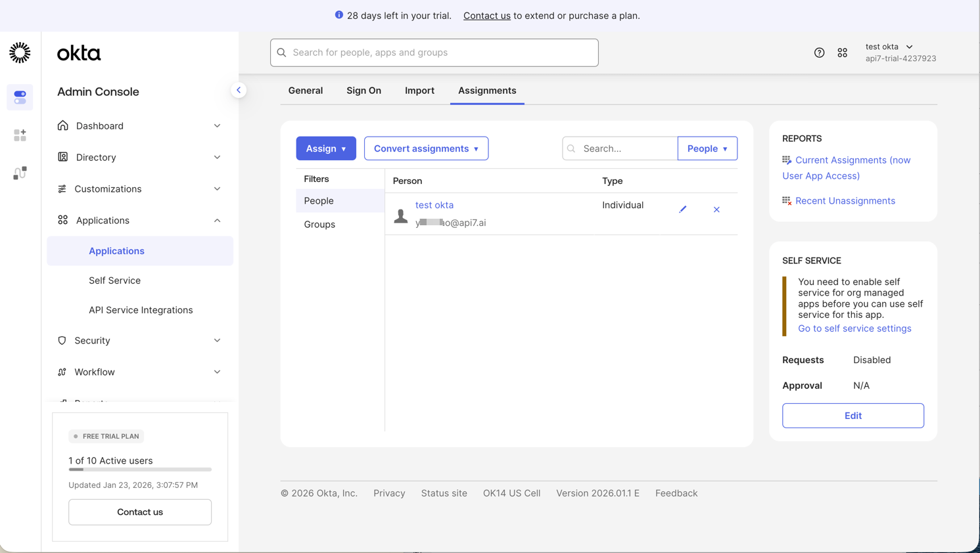Click the red-marked icon beside Recent Unassignments
980x553 pixels.
(785, 200)
